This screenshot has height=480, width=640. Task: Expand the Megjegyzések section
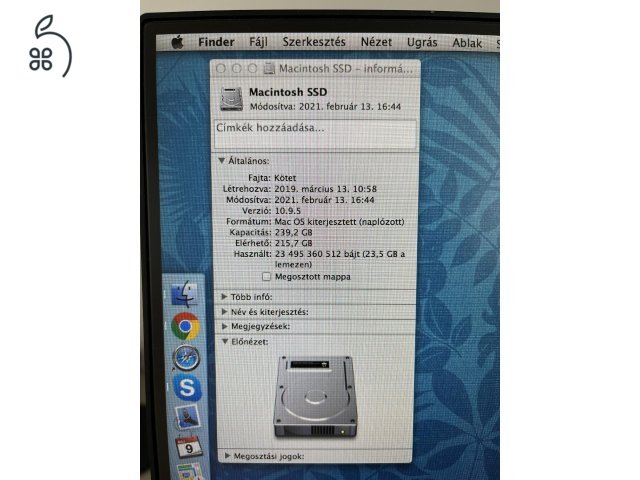[224, 327]
